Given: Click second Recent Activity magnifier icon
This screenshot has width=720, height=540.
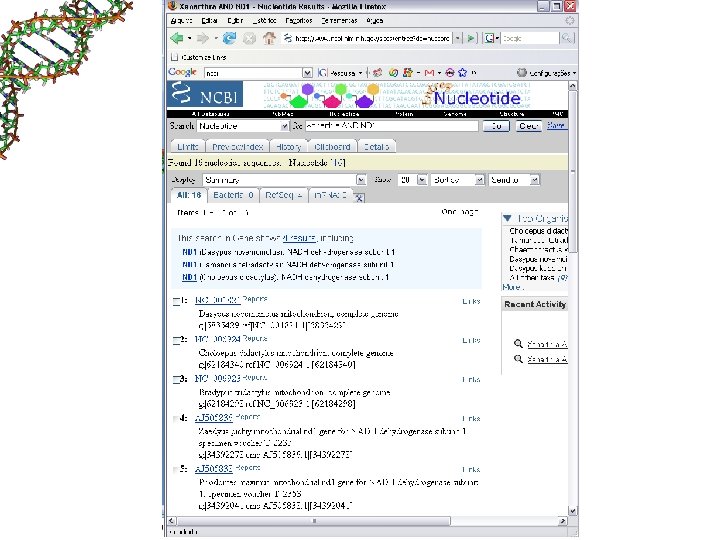Looking at the screenshot, I should click(518, 359).
